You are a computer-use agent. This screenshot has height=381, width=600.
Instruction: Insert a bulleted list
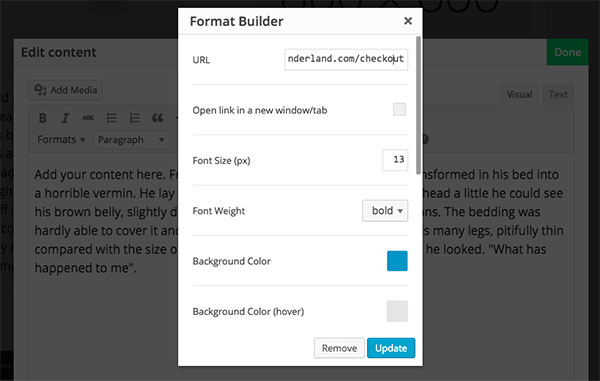(111, 118)
